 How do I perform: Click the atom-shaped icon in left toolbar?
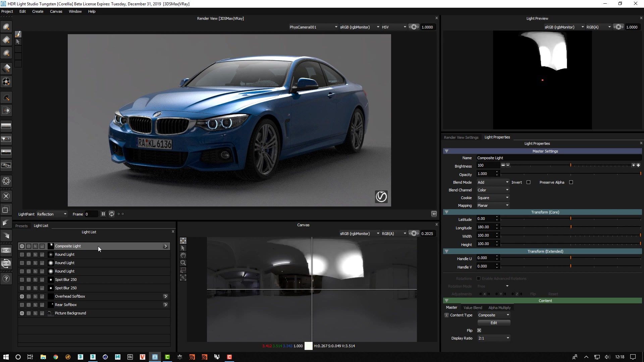pyautogui.click(x=6, y=181)
